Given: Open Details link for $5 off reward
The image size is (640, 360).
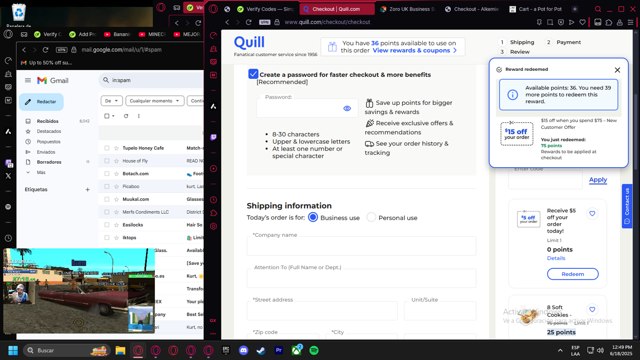Looking at the screenshot, I should click(x=556, y=258).
